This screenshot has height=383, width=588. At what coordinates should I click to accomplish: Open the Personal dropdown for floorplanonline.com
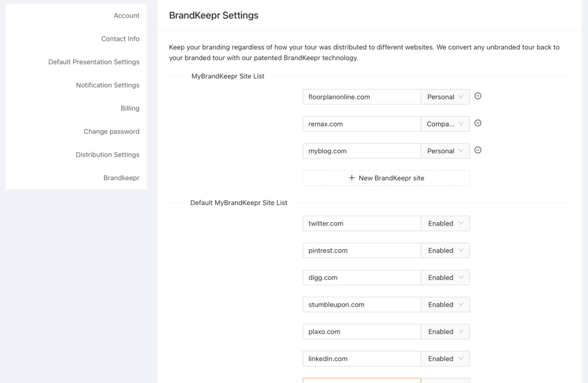pos(445,96)
